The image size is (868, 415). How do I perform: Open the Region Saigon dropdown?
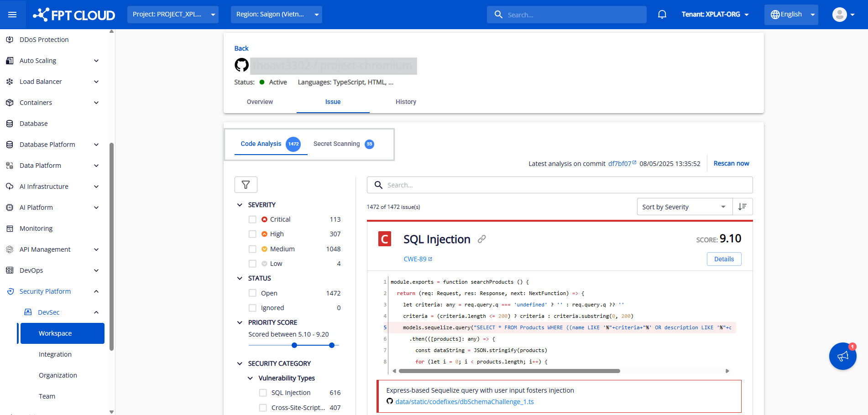[277, 15]
